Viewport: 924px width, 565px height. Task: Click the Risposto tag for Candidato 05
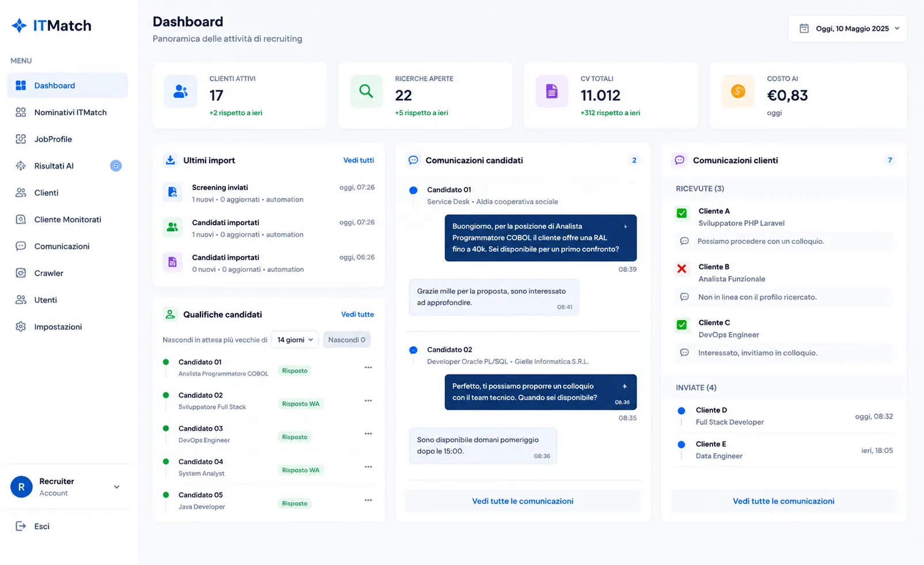294,503
